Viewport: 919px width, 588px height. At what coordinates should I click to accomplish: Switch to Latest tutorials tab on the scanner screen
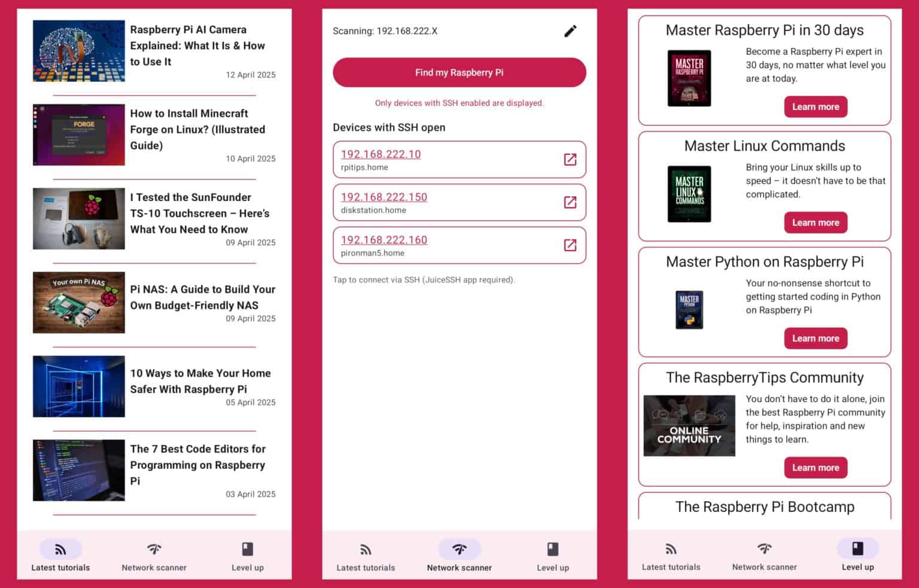click(366, 556)
